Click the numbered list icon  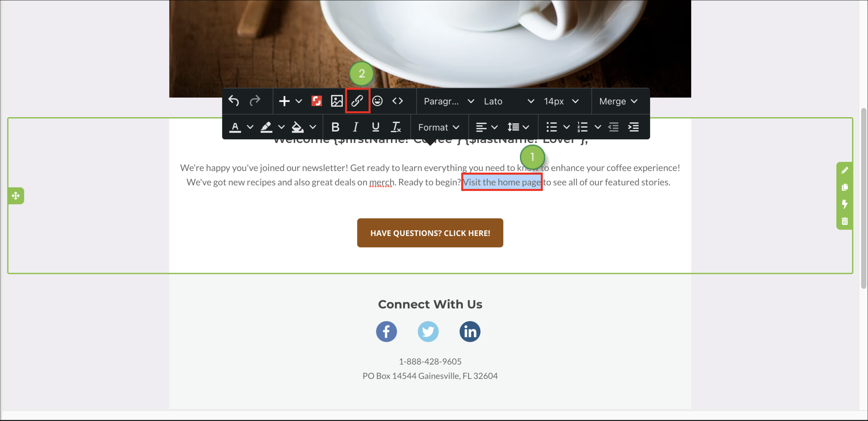[x=583, y=127]
